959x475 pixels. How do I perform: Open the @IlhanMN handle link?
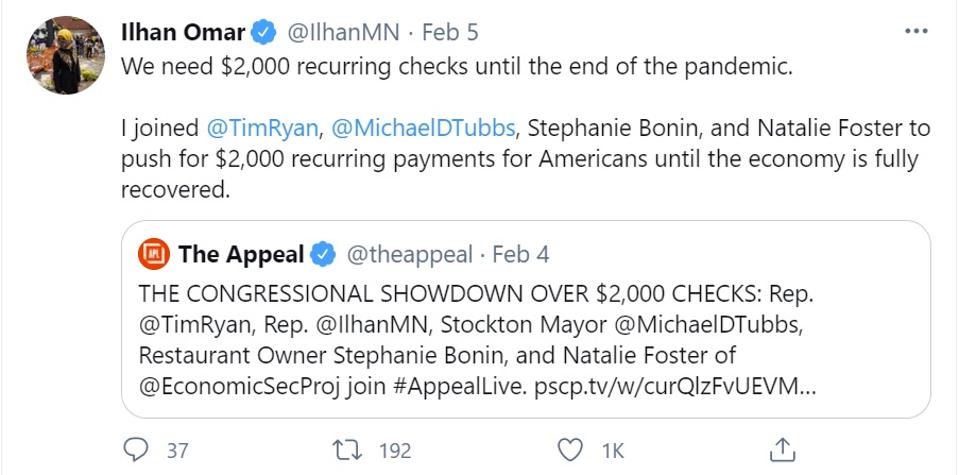[x=341, y=33]
